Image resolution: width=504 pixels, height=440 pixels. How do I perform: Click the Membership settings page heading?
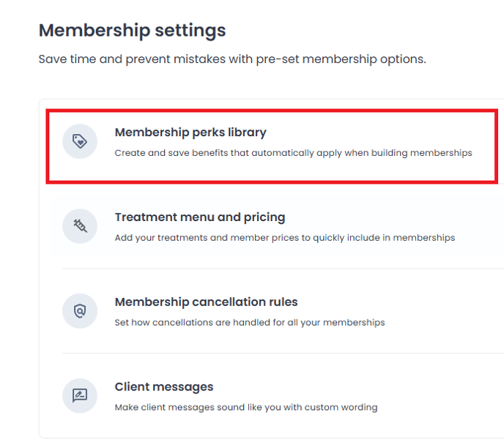click(x=132, y=31)
